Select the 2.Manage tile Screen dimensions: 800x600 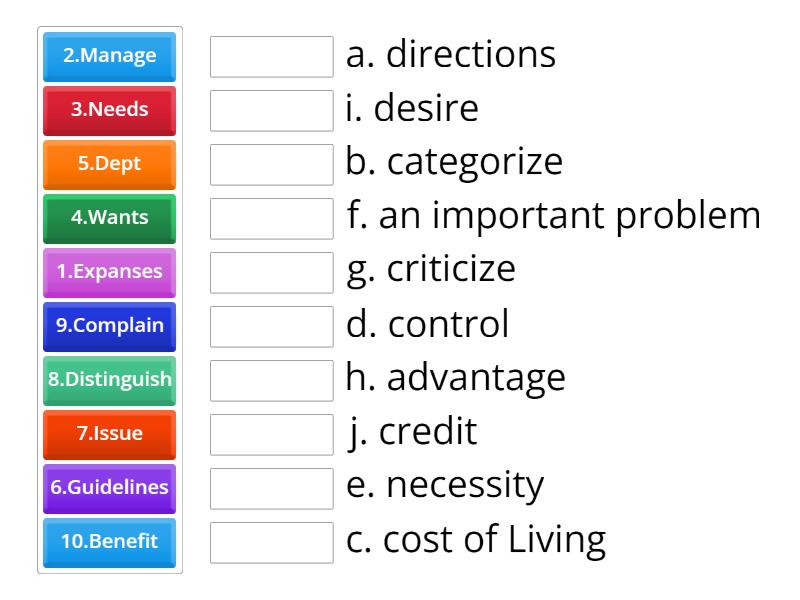[x=109, y=57]
